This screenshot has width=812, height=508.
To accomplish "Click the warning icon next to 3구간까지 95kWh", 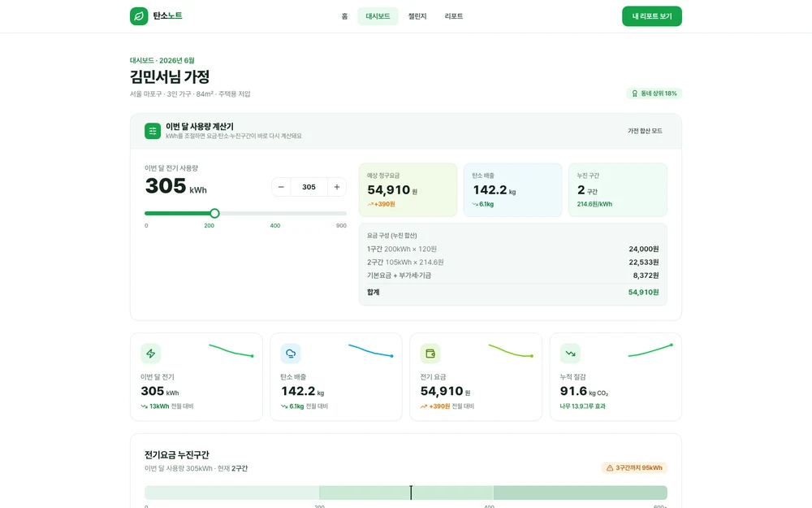I will point(610,468).
